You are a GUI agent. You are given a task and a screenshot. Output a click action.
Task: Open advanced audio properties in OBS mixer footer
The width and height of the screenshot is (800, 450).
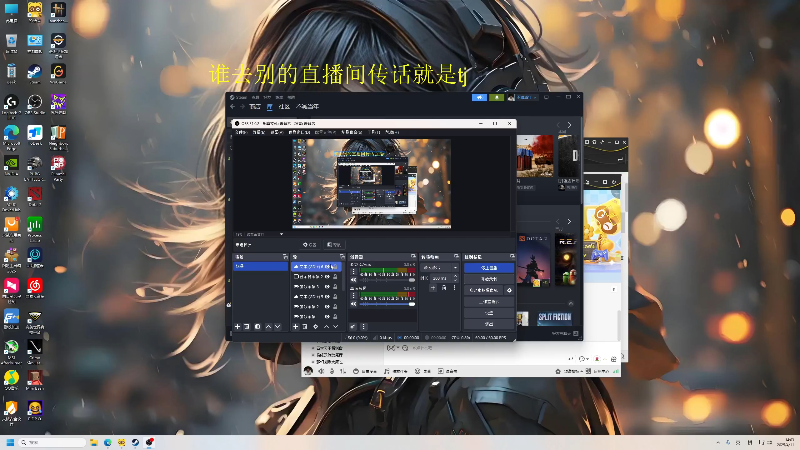pos(353,327)
